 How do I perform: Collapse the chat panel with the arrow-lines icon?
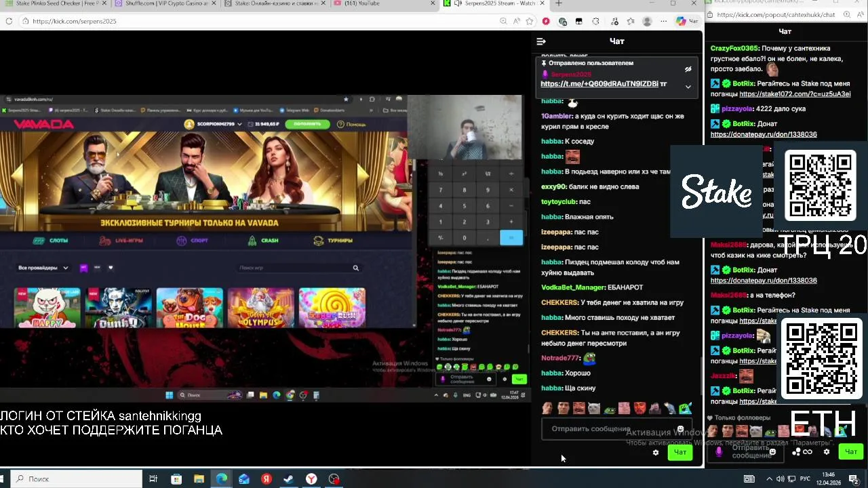pyautogui.click(x=541, y=41)
